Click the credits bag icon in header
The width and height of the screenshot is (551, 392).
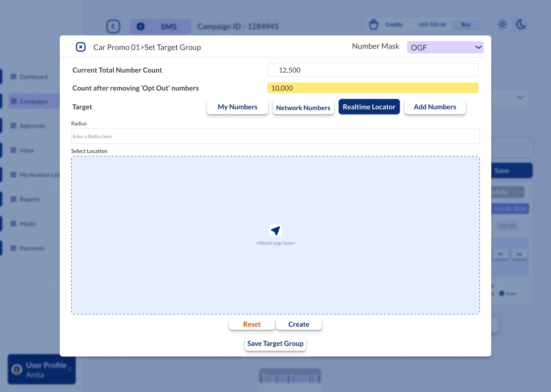(374, 24)
